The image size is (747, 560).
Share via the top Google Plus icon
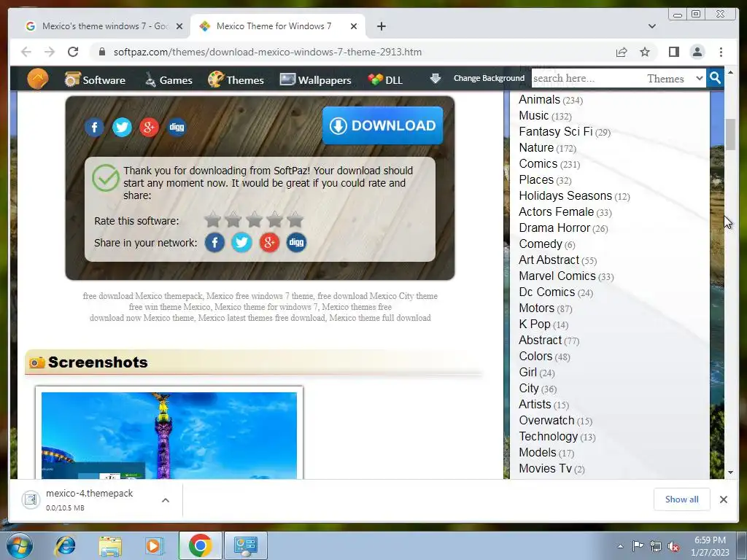click(149, 127)
